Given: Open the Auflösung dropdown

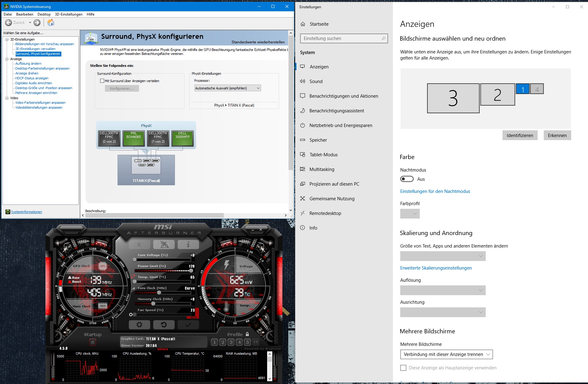Looking at the screenshot, I should (x=443, y=290).
